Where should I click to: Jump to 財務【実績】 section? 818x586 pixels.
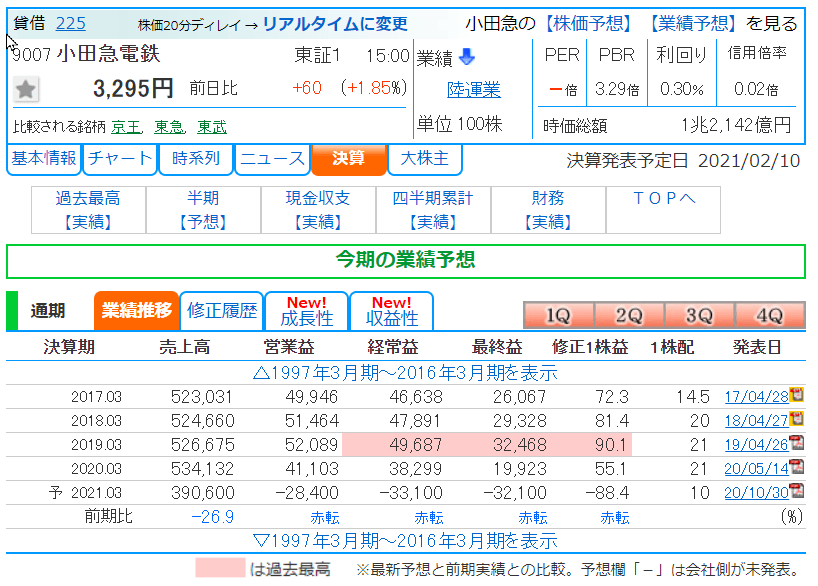tap(548, 210)
